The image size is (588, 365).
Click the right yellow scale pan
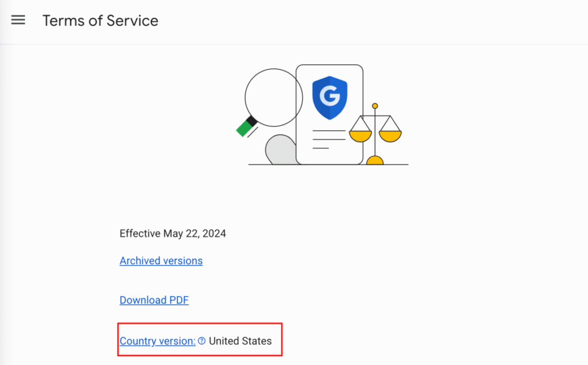[x=390, y=136]
